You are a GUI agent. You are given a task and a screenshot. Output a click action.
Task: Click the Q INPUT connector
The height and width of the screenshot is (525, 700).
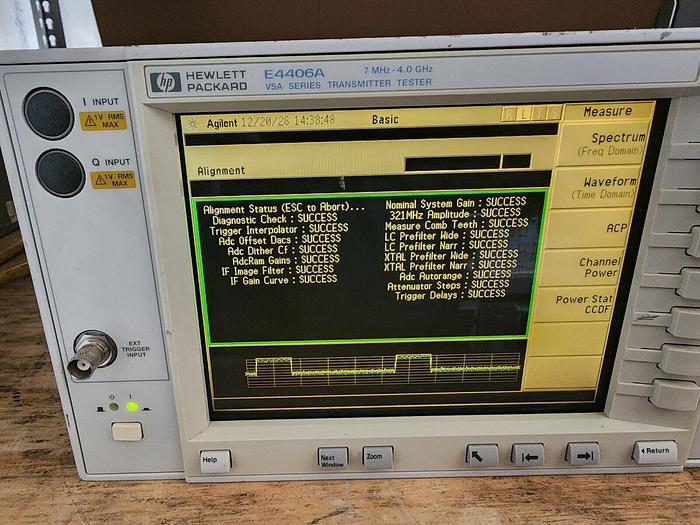(60, 173)
